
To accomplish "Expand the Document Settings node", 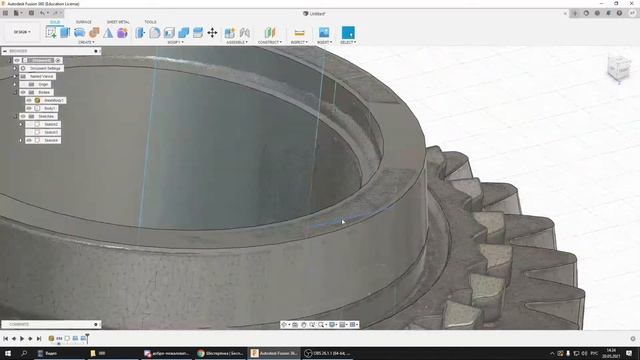I will 15,68.
